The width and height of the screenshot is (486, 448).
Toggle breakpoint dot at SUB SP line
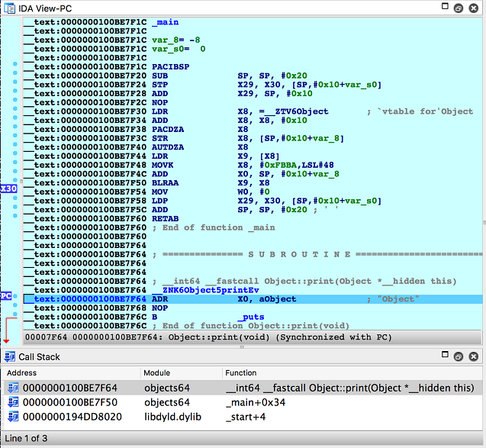point(15,73)
